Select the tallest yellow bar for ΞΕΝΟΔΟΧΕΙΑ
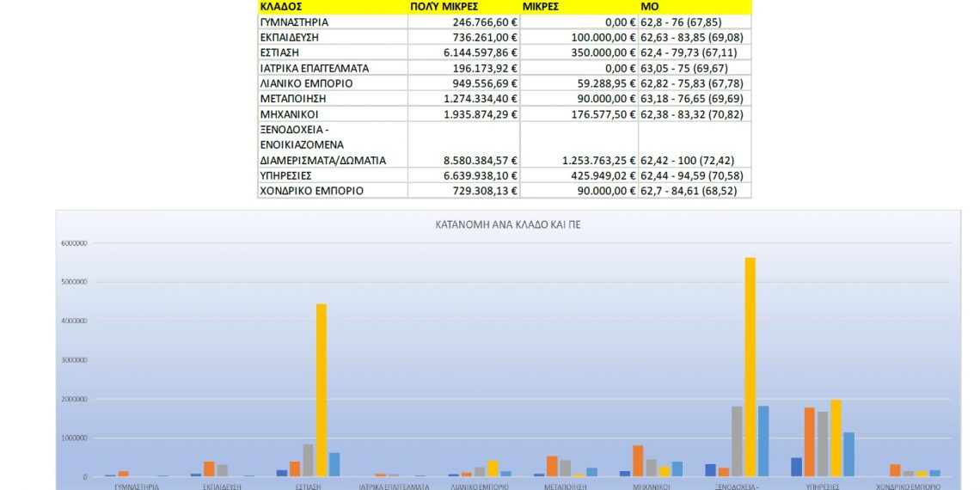 coord(750,367)
